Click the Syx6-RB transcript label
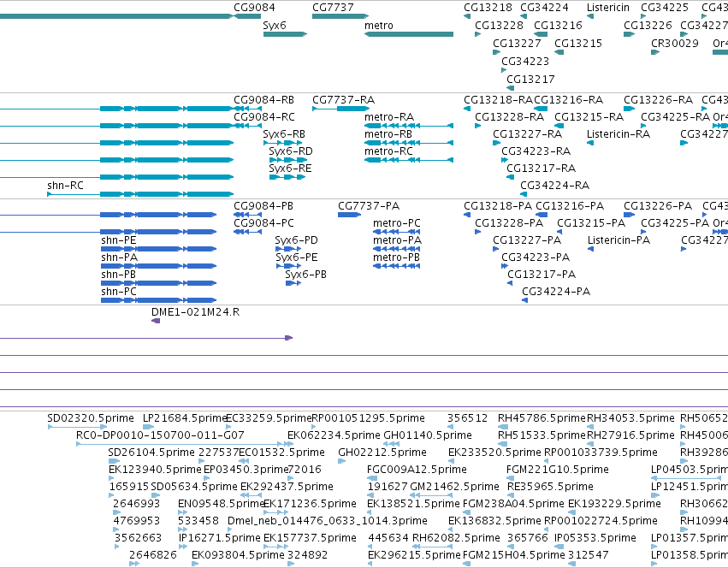728x568 pixels. [284, 133]
